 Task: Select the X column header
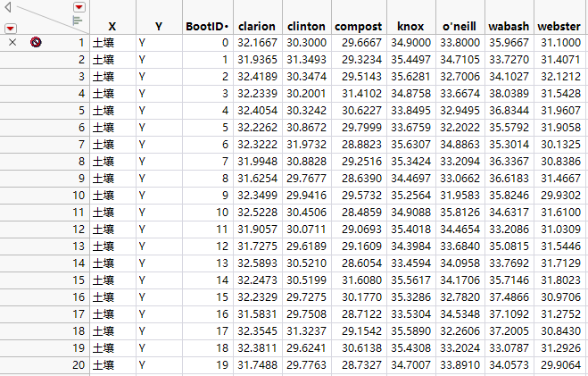coord(112,27)
